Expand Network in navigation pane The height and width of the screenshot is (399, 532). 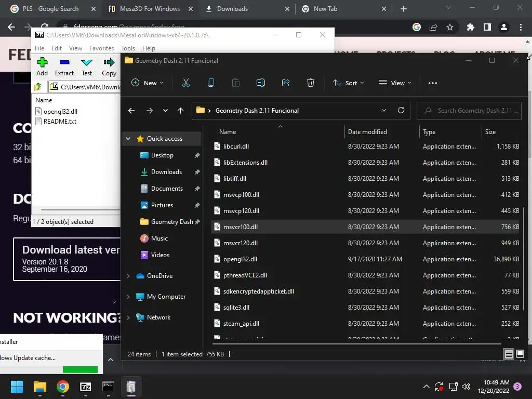pyautogui.click(x=128, y=317)
